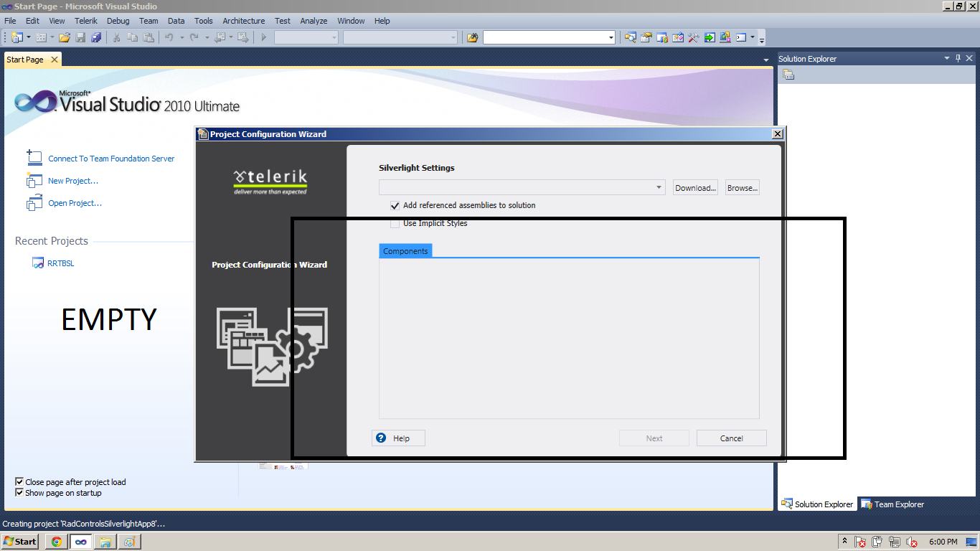Open the File menu

(x=10, y=21)
